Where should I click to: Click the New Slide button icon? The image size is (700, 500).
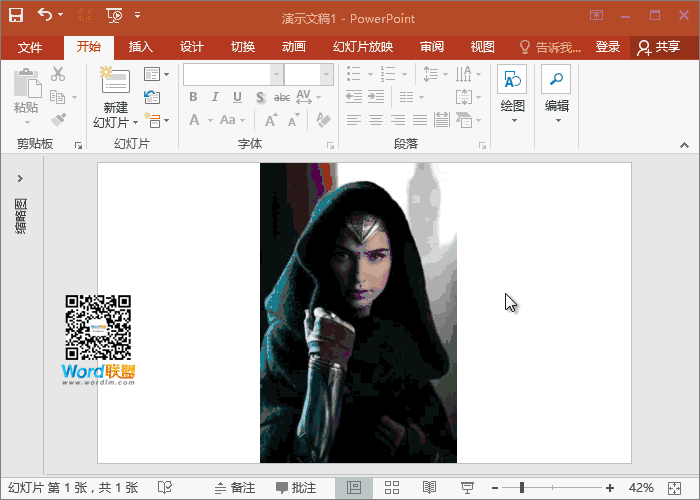pos(115,83)
